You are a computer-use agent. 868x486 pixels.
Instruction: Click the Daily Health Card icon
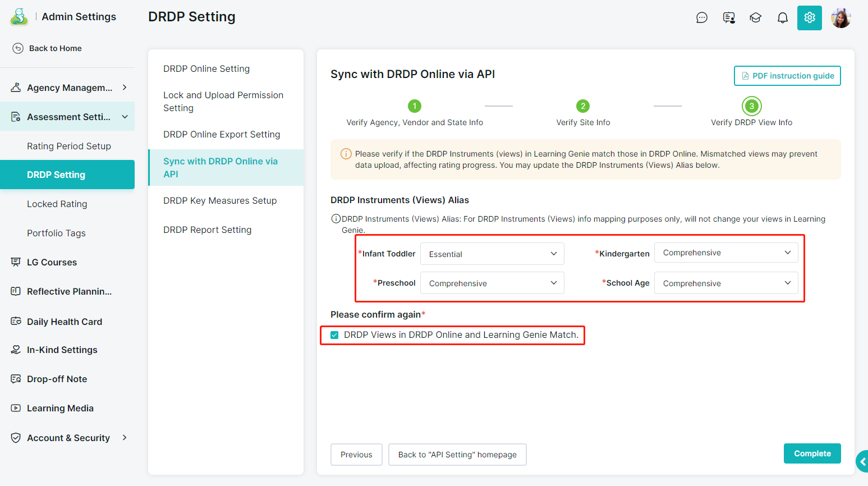pyautogui.click(x=16, y=322)
